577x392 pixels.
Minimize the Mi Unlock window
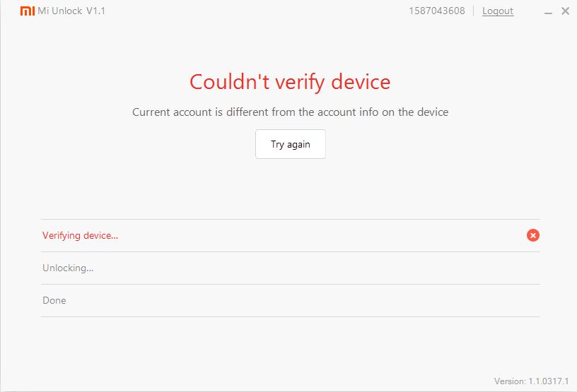[549, 11]
